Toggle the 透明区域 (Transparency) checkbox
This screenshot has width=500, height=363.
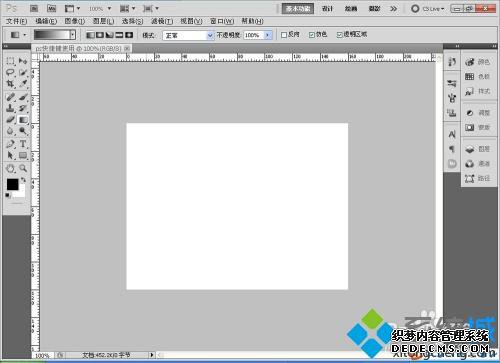[340, 35]
